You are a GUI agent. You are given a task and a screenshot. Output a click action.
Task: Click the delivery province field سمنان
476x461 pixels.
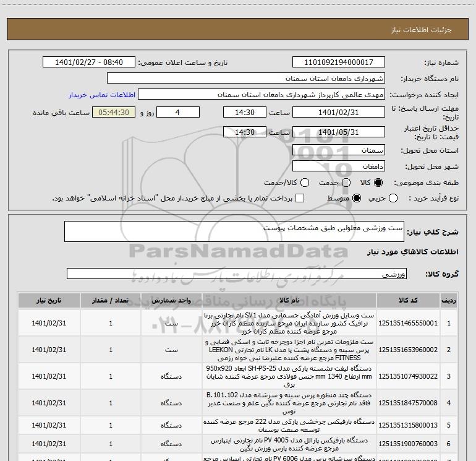click(339, 150)
